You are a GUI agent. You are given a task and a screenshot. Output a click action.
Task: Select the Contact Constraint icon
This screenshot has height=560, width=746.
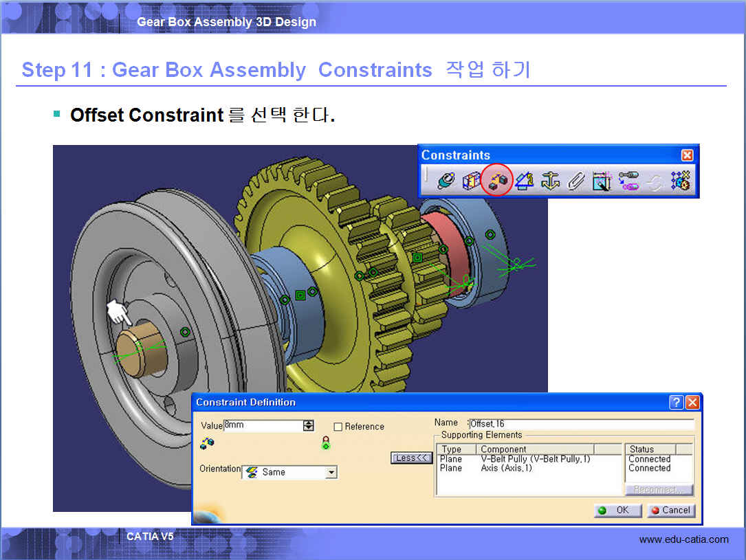(x=471, y=181)
